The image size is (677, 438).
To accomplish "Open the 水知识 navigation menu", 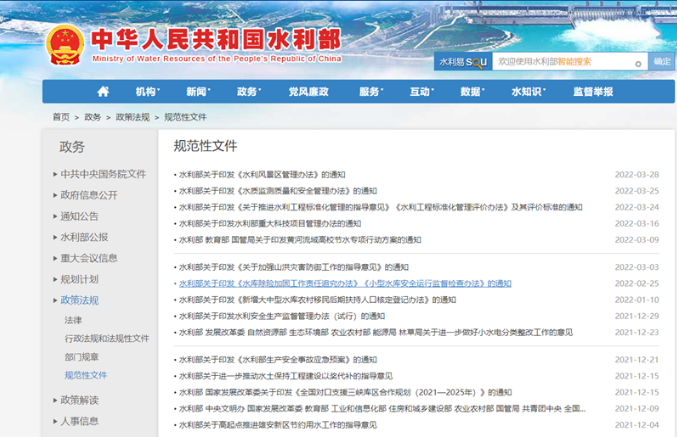I will tap(528, 92).
